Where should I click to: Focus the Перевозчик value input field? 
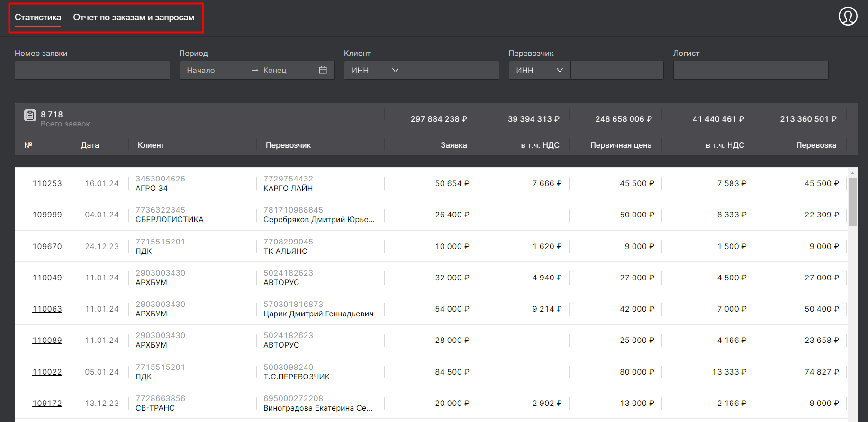click(617, 70)
